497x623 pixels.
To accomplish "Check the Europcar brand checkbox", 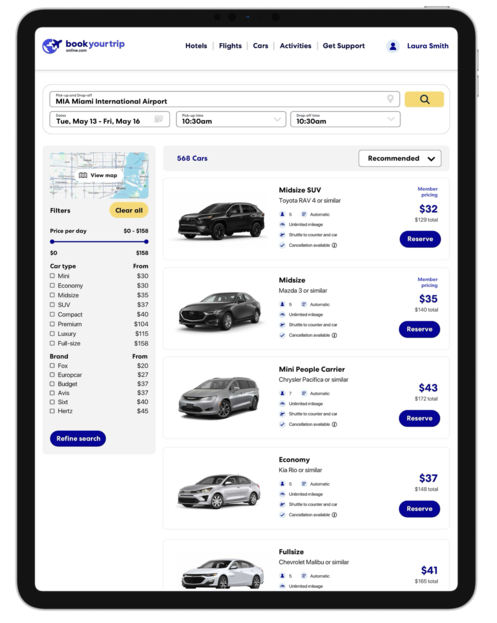I will point(52,375).
